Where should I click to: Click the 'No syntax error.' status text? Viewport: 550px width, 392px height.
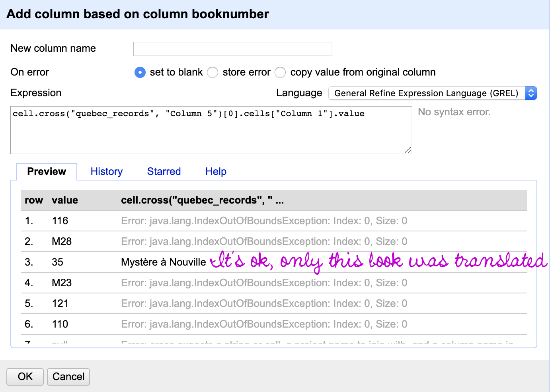pyautogui.click(x=454, y=112)
